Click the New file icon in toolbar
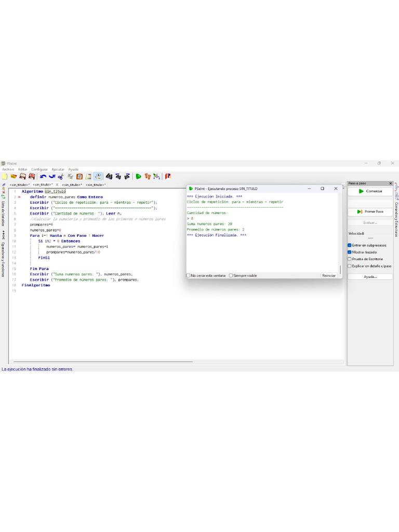The height and width of the screenshot is (532, 399). [x=5, y=177]
